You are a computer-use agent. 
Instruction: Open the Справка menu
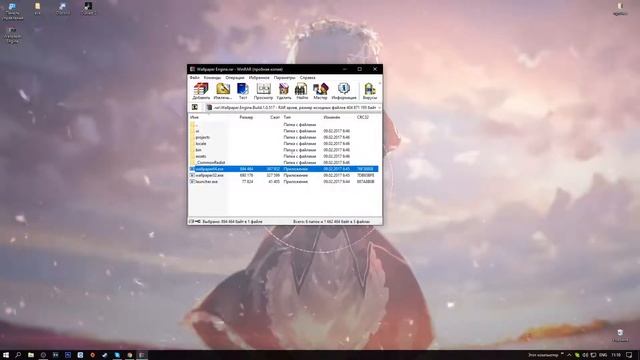coord(307,78)
